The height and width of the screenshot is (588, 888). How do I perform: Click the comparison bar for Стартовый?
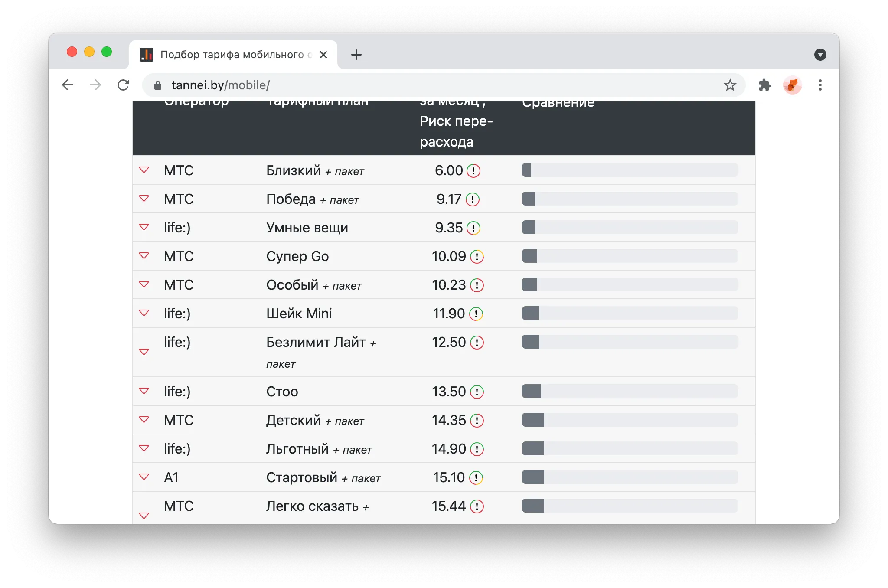coord(630,477)
